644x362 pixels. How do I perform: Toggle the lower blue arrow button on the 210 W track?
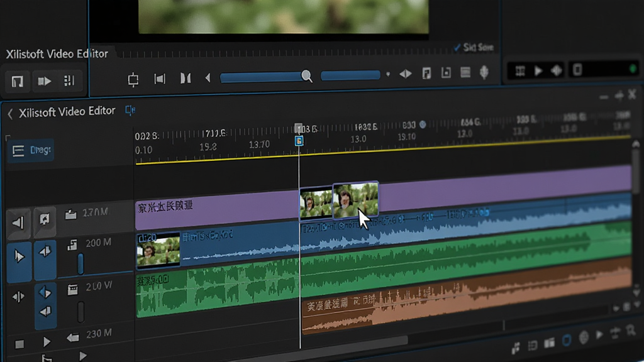coord(45,312)
